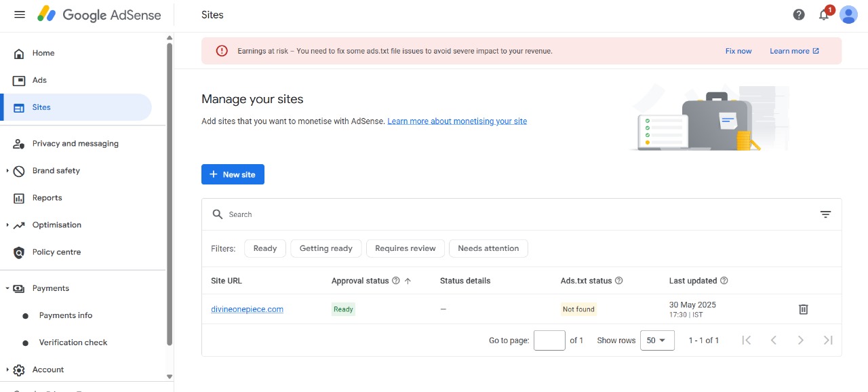The width and height of the screenshot is (868, 392).
Task: Toggle the Needs attention filter chip
Action: click(488, 248)
